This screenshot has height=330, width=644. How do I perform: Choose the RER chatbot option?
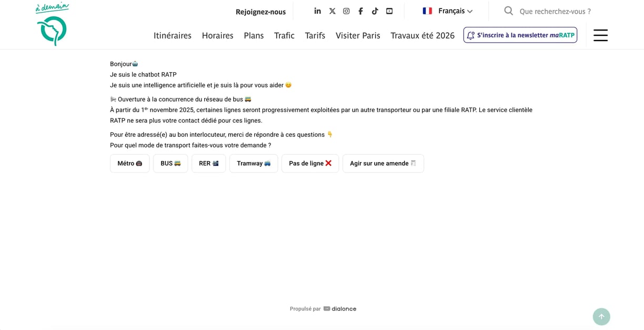coord(209,163)
